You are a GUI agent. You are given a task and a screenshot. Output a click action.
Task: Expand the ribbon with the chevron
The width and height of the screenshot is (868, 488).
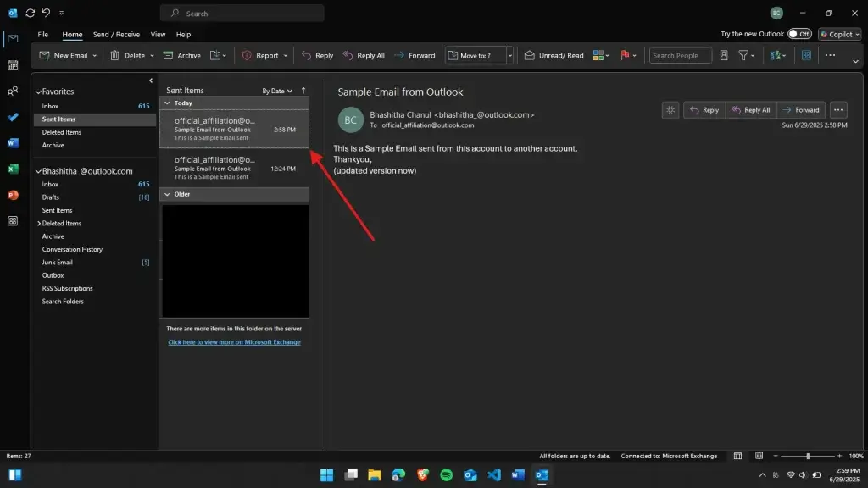coord(855,61)
